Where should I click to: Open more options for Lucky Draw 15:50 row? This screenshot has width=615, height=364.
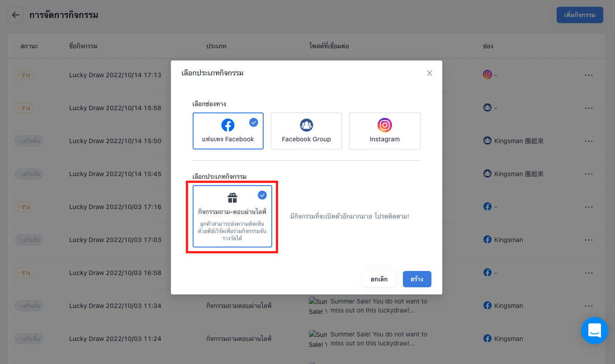(588, 141)
